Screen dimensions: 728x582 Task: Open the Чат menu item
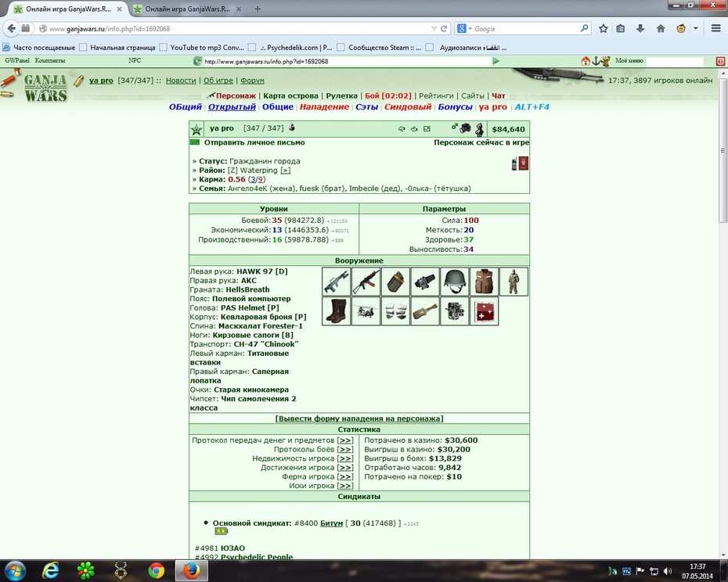pyautogui.click(x=498, y=95)
